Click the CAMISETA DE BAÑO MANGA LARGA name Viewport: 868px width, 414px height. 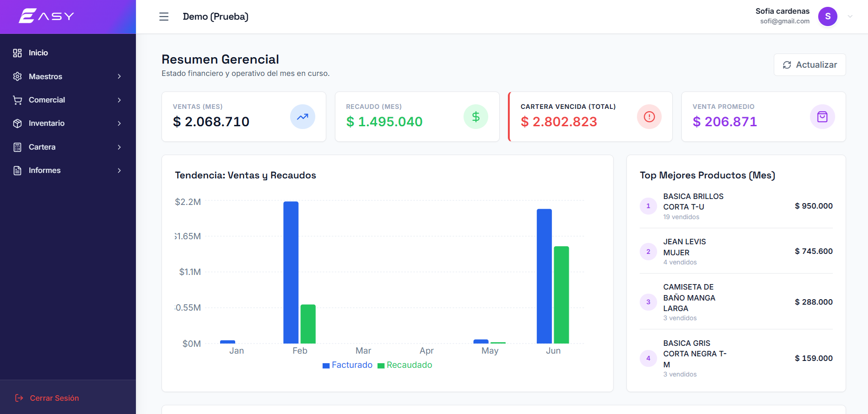(x=689, y=298)
